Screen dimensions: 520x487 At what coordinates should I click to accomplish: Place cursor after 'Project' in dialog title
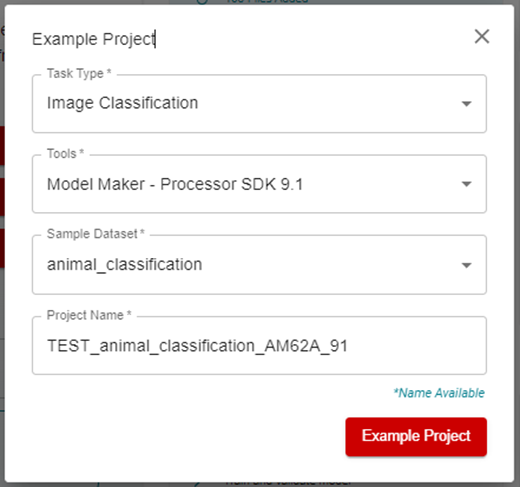(x=155, y=39)
